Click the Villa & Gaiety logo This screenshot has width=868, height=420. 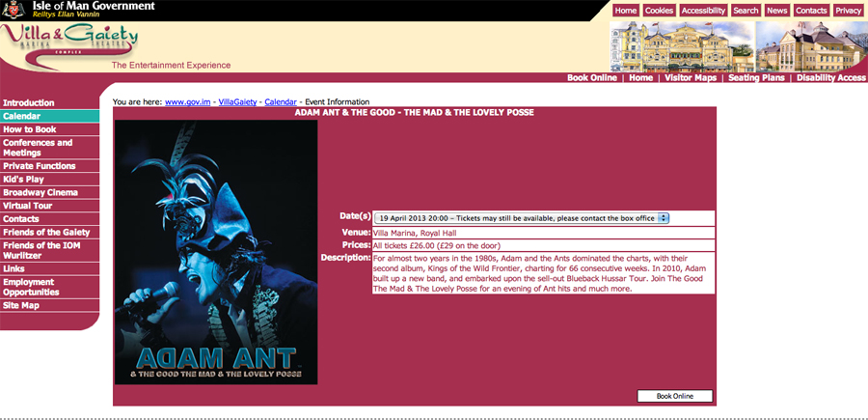(70, 42)
